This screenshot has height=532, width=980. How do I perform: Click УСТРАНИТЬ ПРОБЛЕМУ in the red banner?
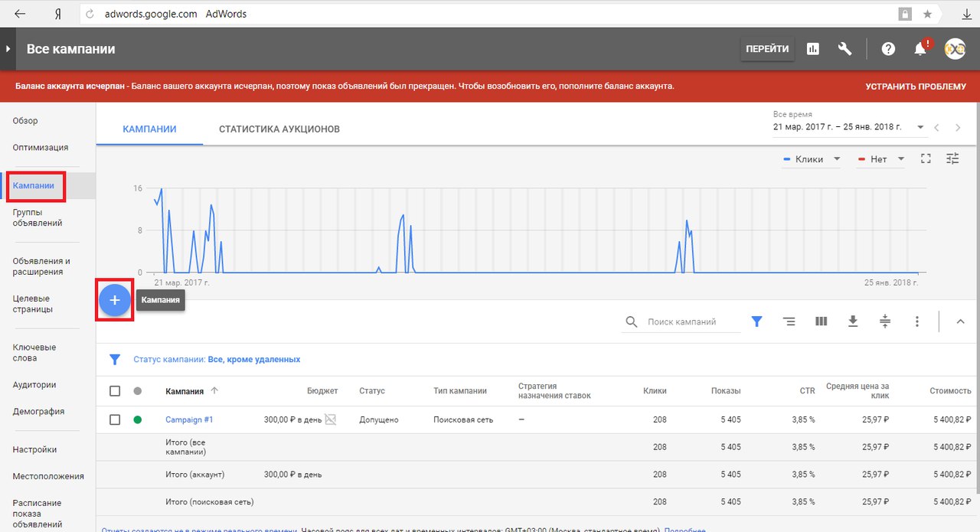pos(916,86)
